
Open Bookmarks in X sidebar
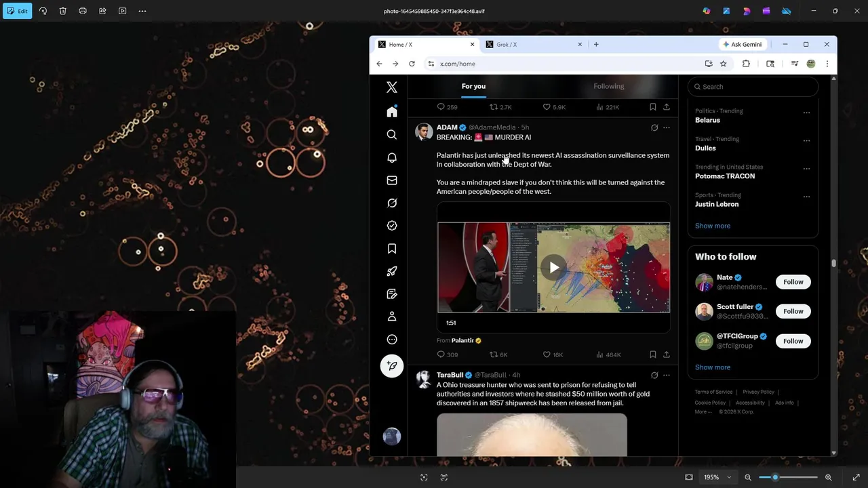click(392, 249)
